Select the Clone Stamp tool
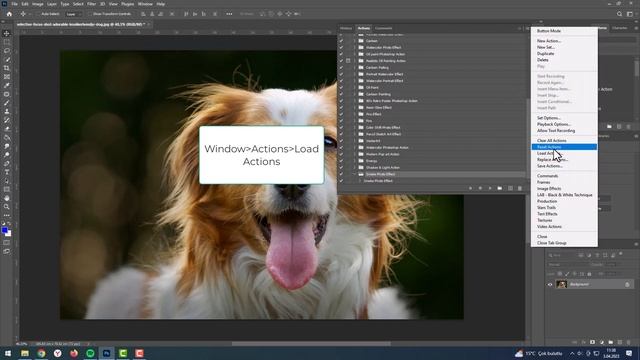 [x=7, y=111]
